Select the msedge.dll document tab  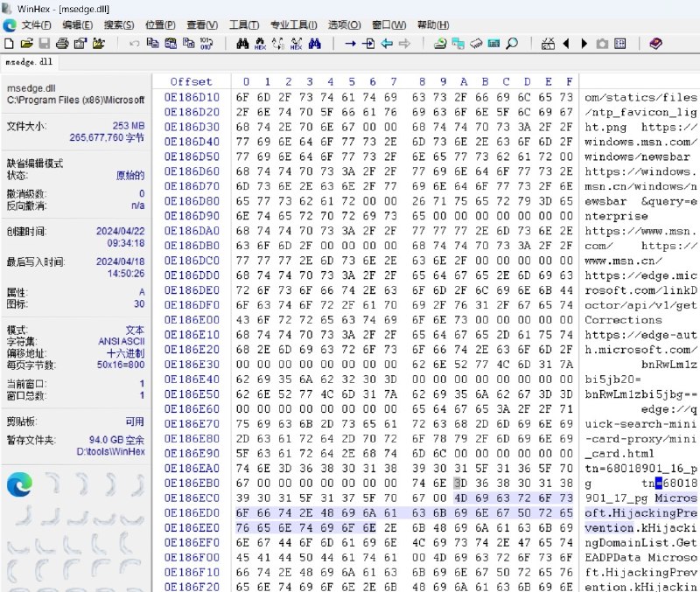tap(29, 62)
